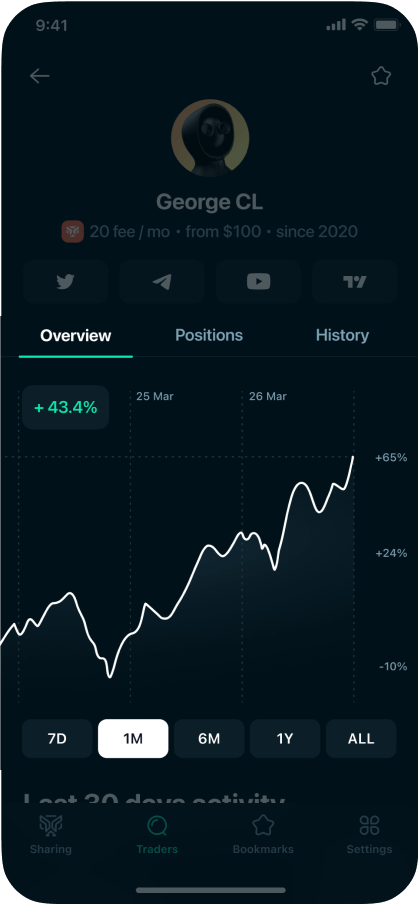Tap the back arrow icon
This screenshot has height=904, width=418.
click(40, 76)
